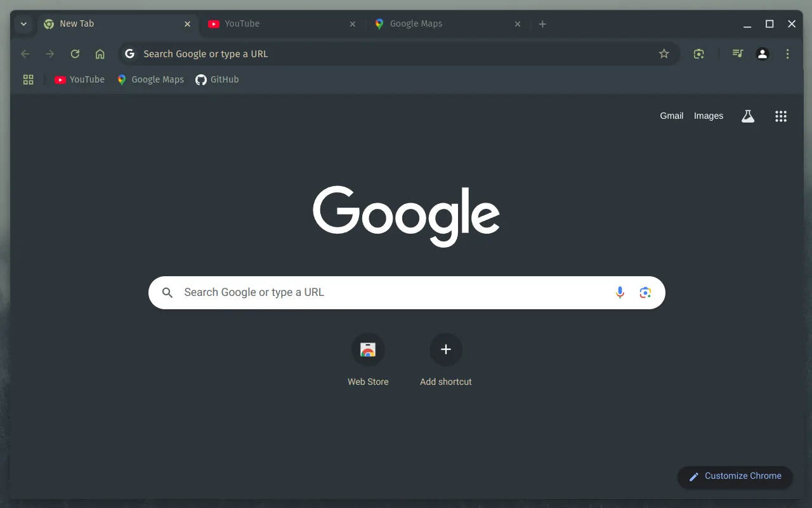Open a new tab with plus button
The image size is (812, 508).
coord(542,24)
